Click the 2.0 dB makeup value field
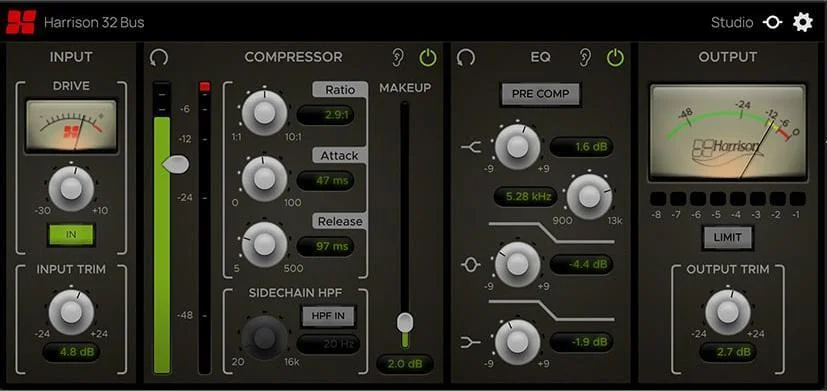The width and height of the screenshot is (827, 391). coord(405,364)
